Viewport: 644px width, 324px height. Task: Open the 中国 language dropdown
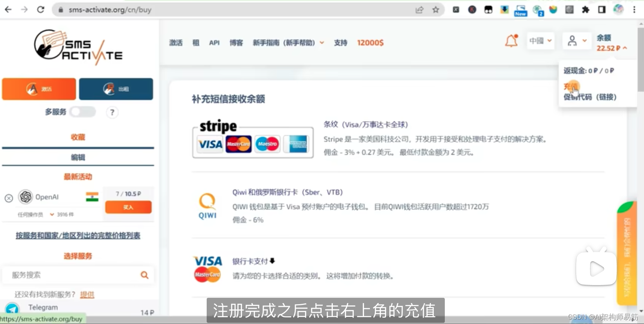[540, 40]
